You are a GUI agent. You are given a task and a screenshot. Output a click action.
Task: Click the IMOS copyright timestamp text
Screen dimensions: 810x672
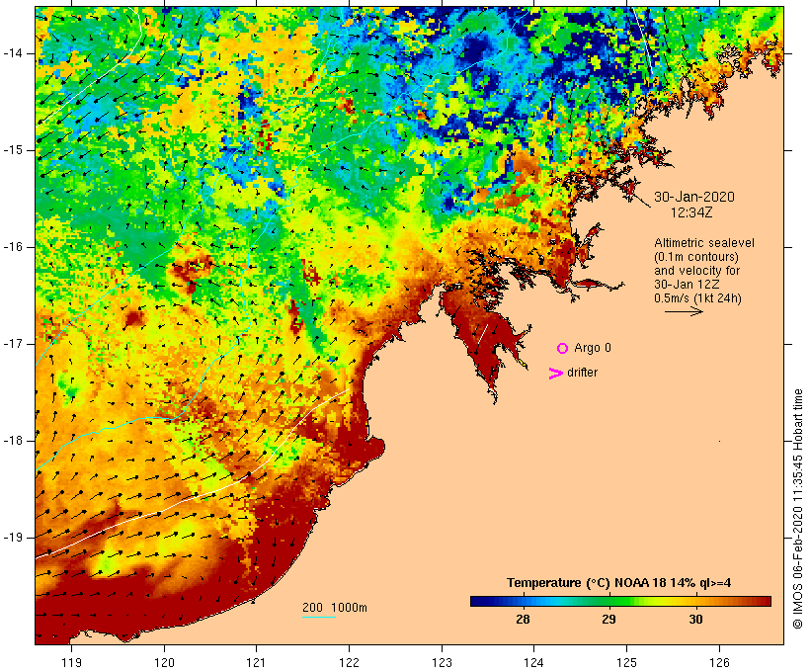(797, 509)
